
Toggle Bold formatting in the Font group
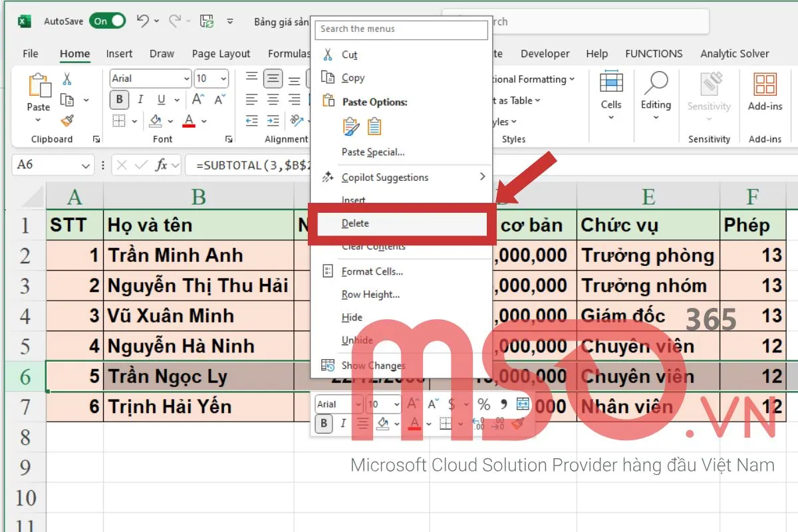point(118,99)
